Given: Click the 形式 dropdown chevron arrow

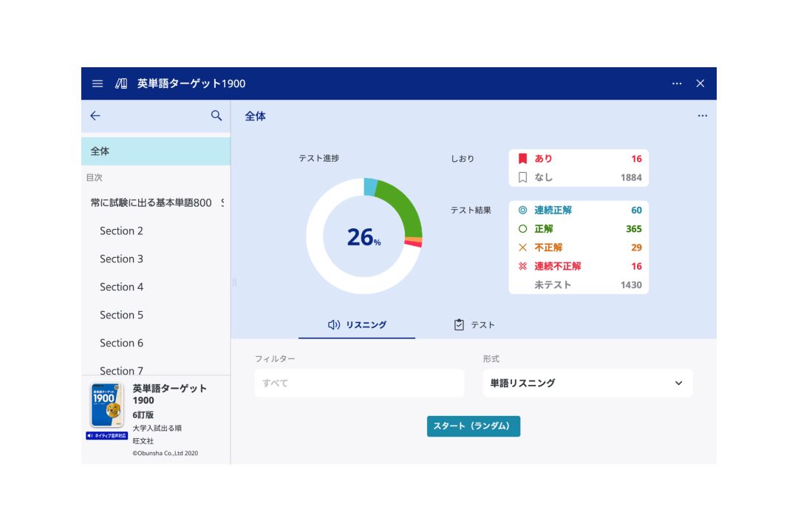Looking at the screenshot, I should pyautogui.click(x=678, y=383).
